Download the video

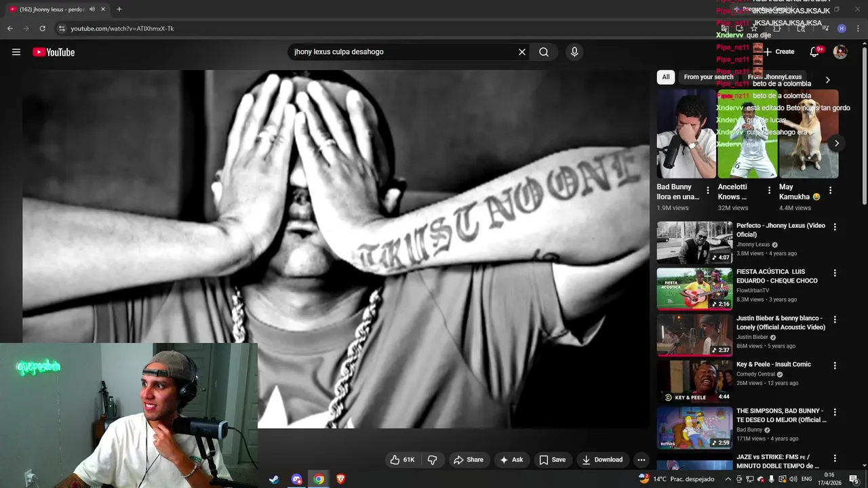pyautogui.click(x=602, y=460)
